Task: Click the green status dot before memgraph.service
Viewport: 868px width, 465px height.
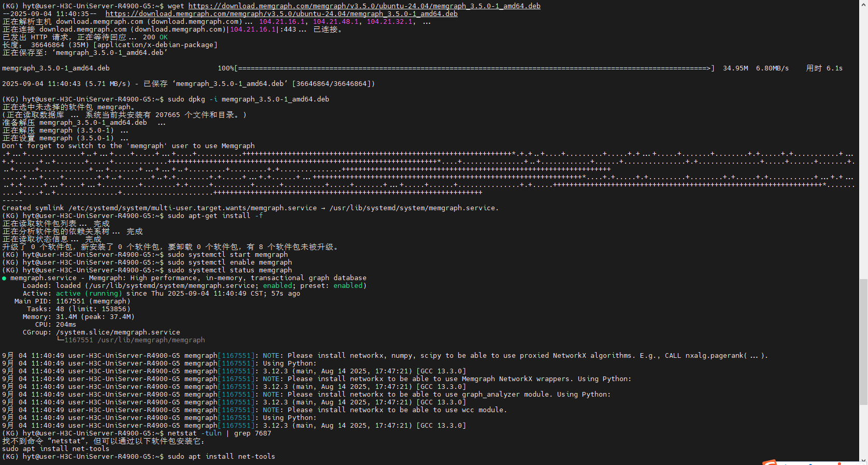Action: pyautogui.click(x=4, y=278)
